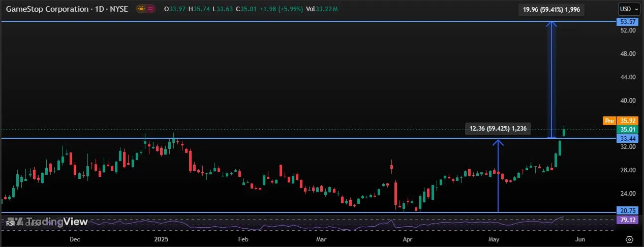Click the +1.98 (+5.99%) change value
The height and width of the screenshot is (247, 644).
(282, 9)
